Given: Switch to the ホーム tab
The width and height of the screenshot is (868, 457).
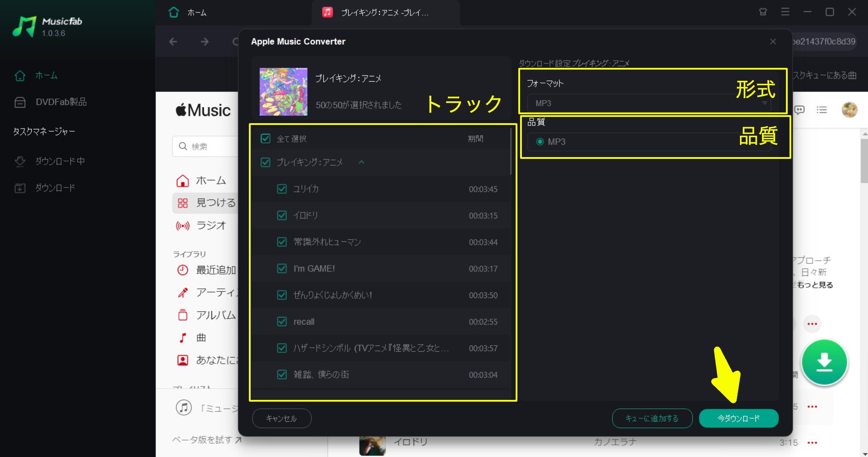Looking at the screenshot, I should (187, 12).
